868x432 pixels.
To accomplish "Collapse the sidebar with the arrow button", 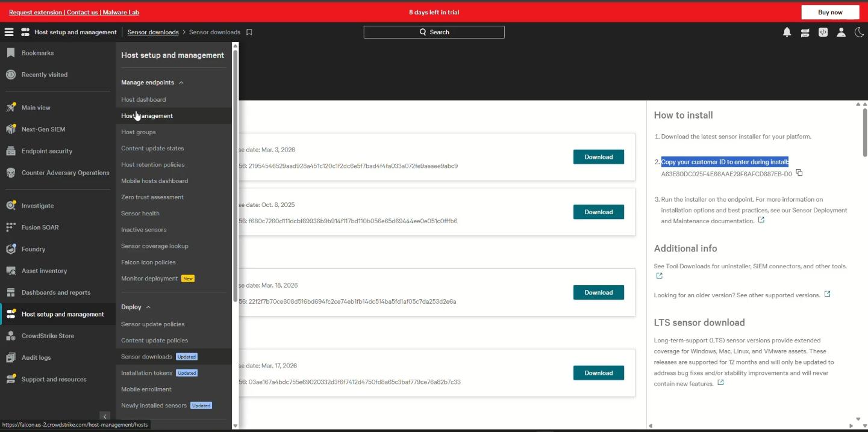I will coord(105,416).
